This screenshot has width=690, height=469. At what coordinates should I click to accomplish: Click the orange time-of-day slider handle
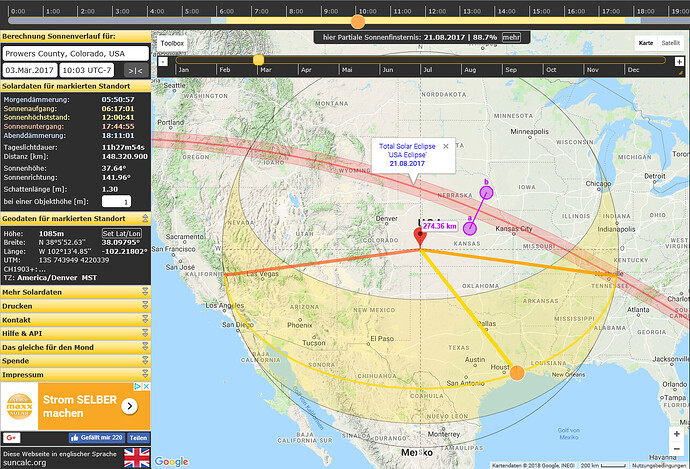(x=358, y=21)
